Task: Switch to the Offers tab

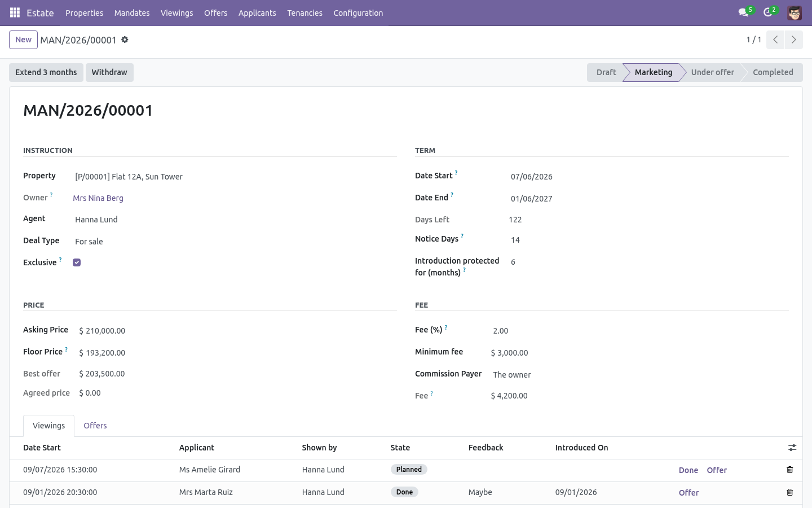Action: click(x=95, y=426)
